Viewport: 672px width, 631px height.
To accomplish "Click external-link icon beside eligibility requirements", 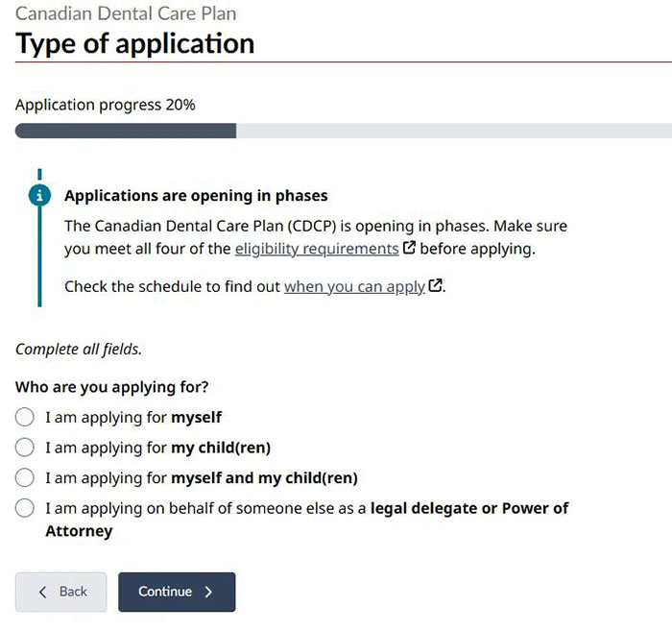I will click(410, 249).
